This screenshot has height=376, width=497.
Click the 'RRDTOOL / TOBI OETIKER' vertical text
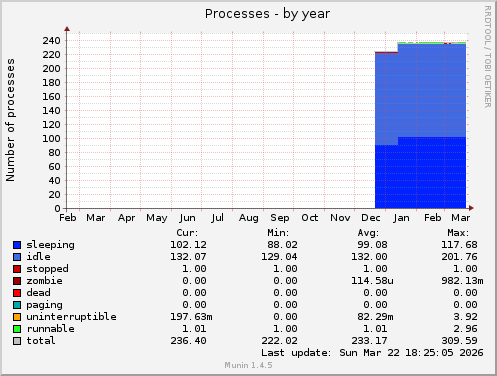pos(487,57)
